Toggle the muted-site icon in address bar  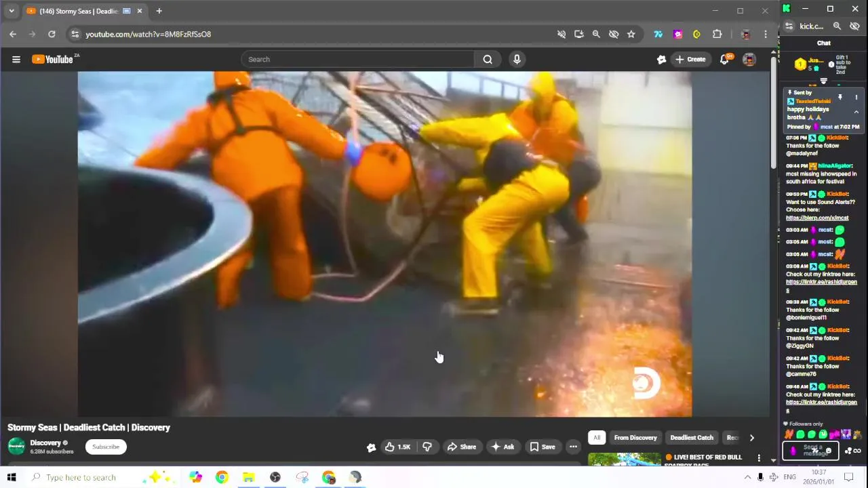[561, 34]
